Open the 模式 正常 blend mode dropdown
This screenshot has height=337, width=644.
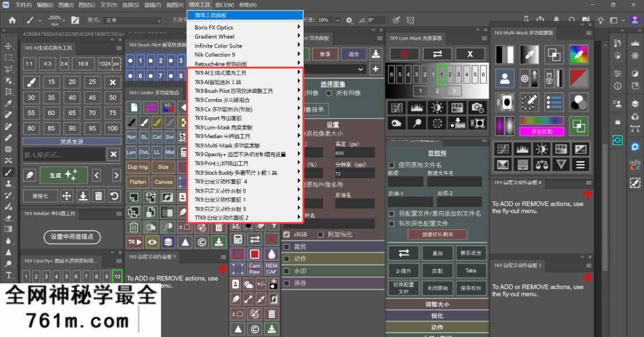tap(132, 20)
